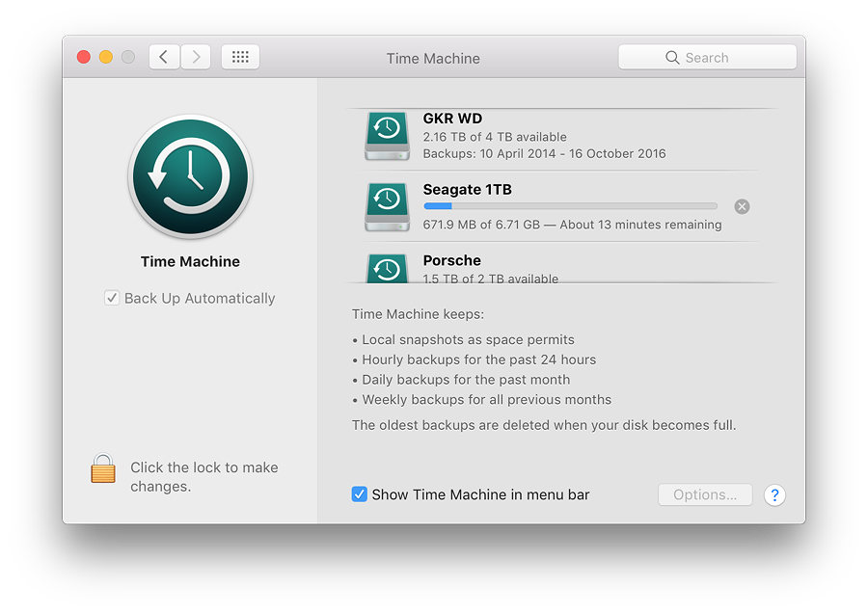Show all preferences grid button
This screenshot has width=868, height=613.
pos(240,57)
